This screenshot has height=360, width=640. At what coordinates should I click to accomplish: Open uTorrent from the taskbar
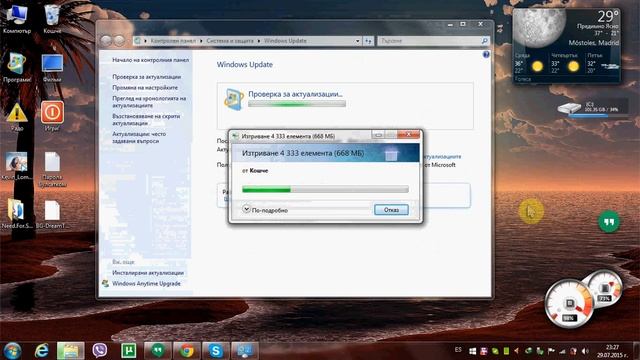[129, 351]
